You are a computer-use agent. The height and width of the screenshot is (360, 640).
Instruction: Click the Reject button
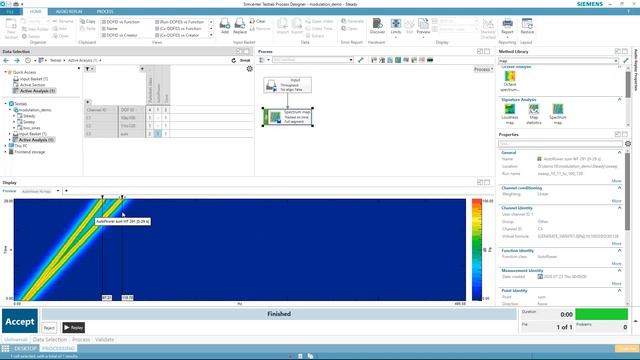point(49,328)
